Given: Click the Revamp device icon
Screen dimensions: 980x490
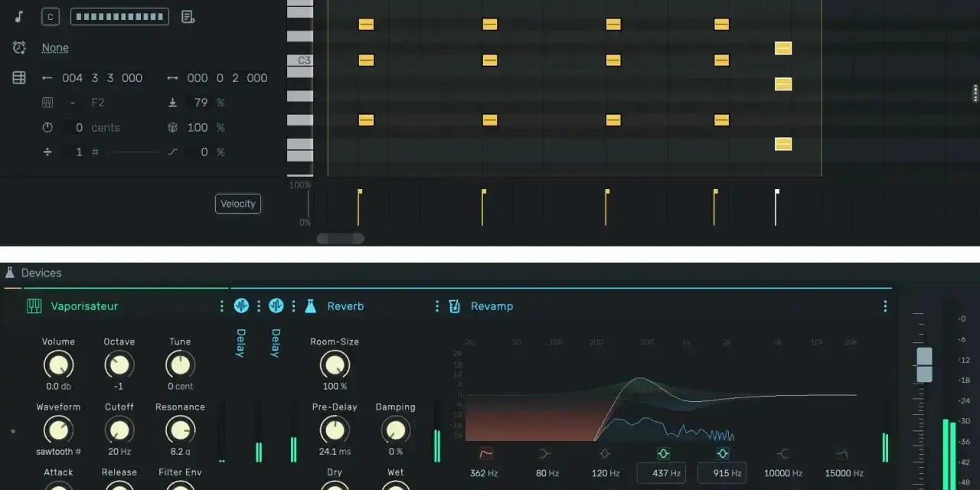Looking at the screenshot, I should [455, 306].
